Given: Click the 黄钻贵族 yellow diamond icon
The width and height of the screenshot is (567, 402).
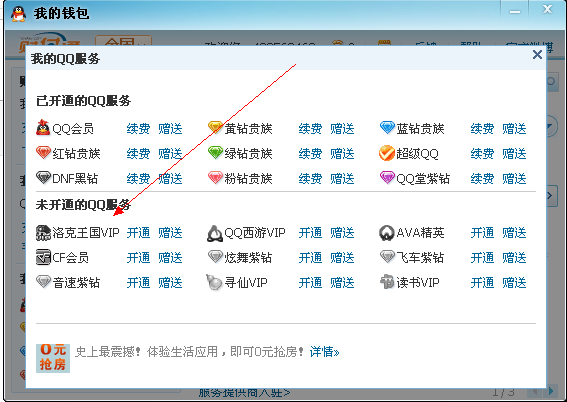Looking at the screenshot, I should 215,127.
